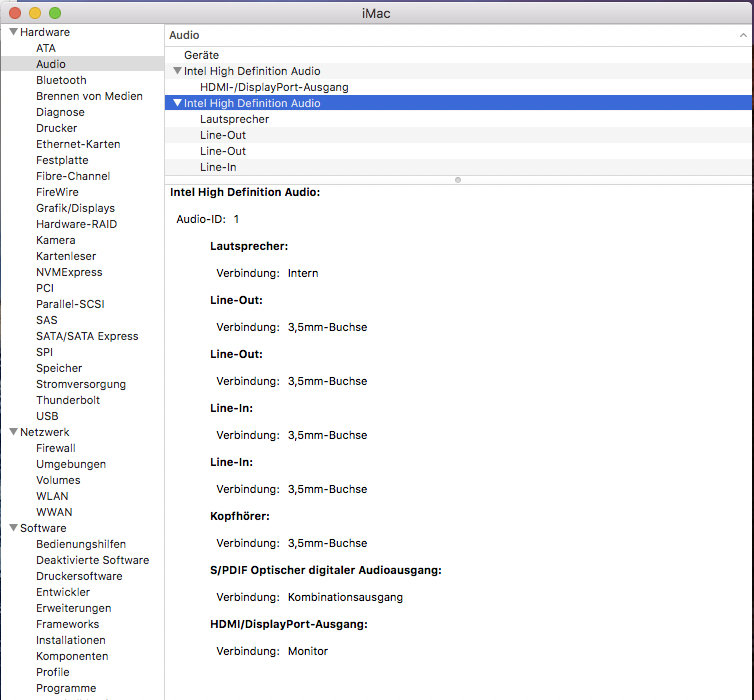Show Grafik/Displays information
Viewport: 754px width, 700px height.
[75, 208]
